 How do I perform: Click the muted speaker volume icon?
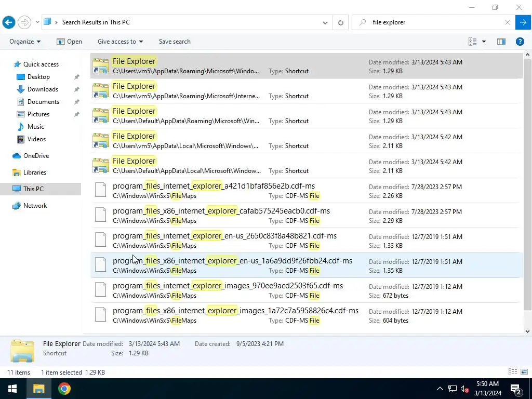pyautogui.click(x=464, y=389)
